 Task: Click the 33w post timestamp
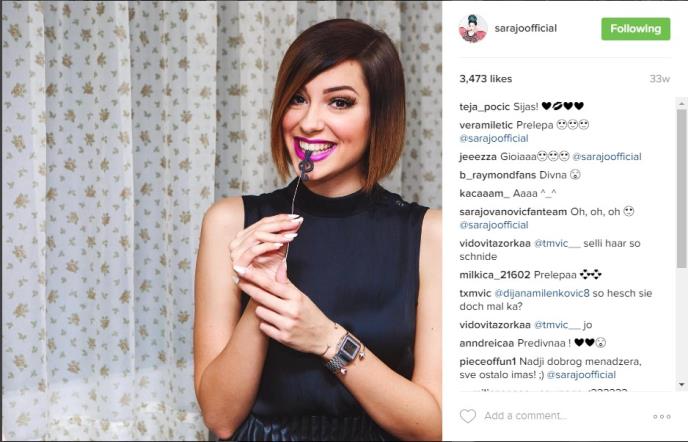pos(659,79)
